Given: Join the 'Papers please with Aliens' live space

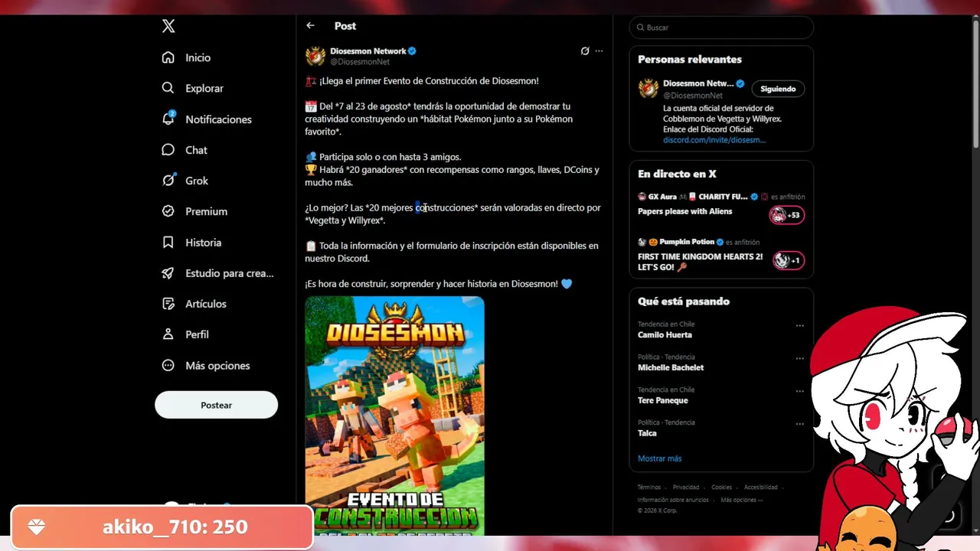Looking at the screenshot, I should point(685,211).
